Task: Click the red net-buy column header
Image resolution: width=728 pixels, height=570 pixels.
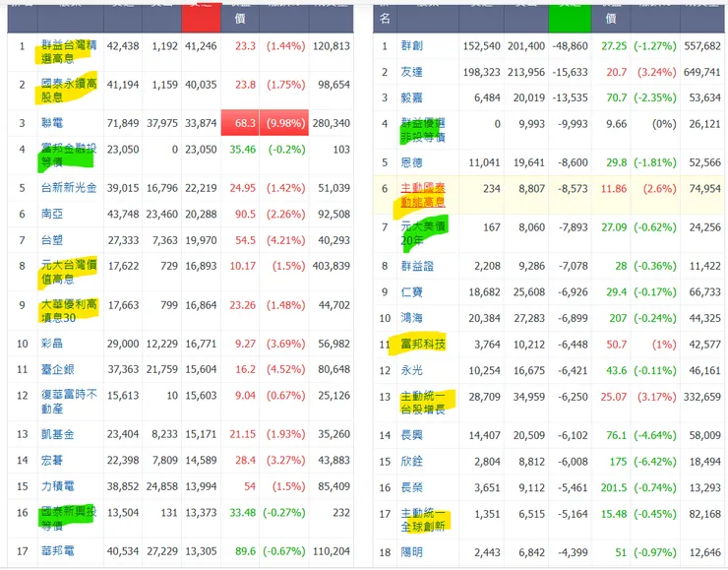Action: coord(201,18)
